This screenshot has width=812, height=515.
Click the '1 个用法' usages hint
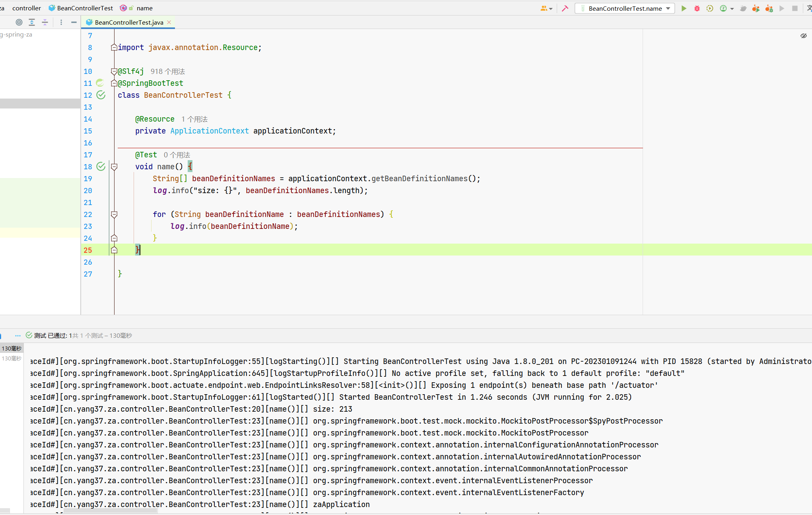[x=194, y=119]
